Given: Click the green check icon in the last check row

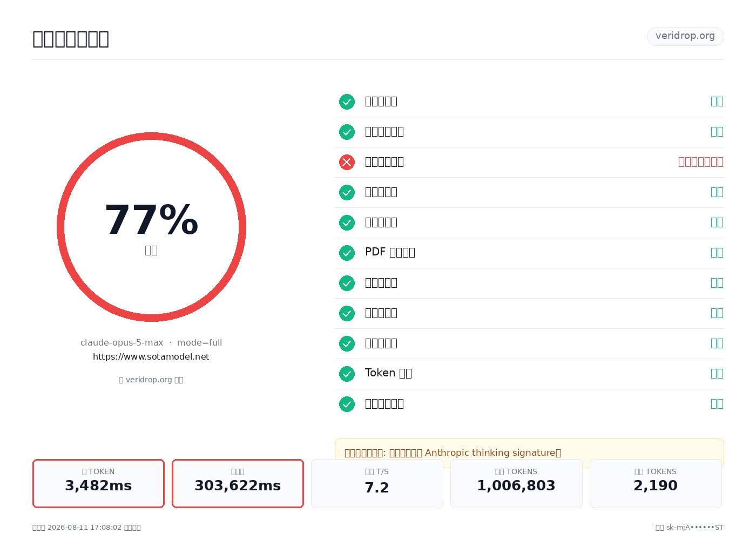Looking at the screenshot, I should coord(347,404).
